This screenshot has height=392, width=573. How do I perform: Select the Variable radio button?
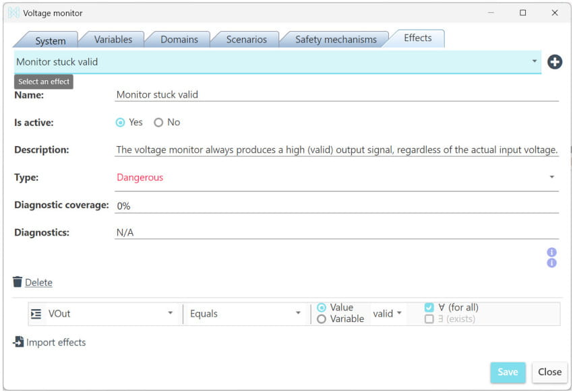pos(322,319)
